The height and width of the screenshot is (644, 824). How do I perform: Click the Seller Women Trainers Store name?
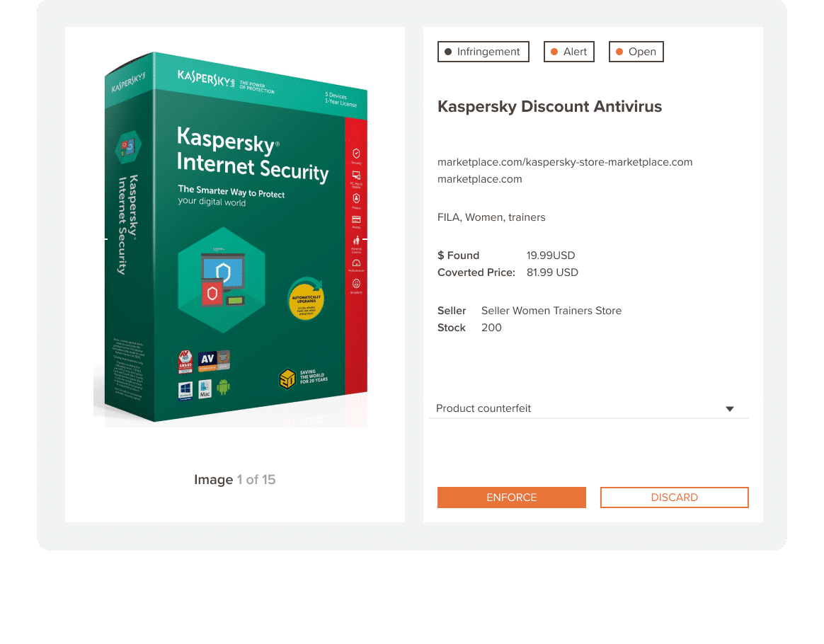tap(551, 311)
